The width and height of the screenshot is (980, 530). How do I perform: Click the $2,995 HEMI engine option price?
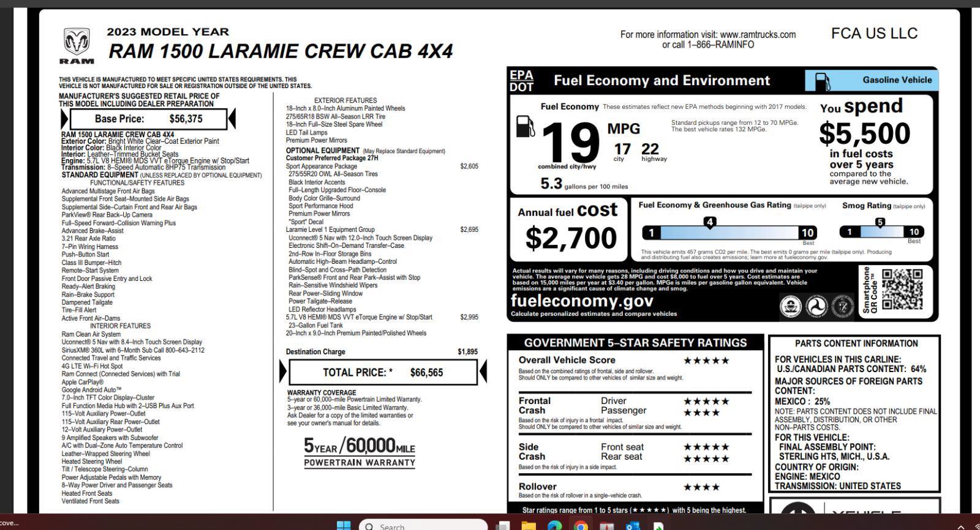point(469,317)
